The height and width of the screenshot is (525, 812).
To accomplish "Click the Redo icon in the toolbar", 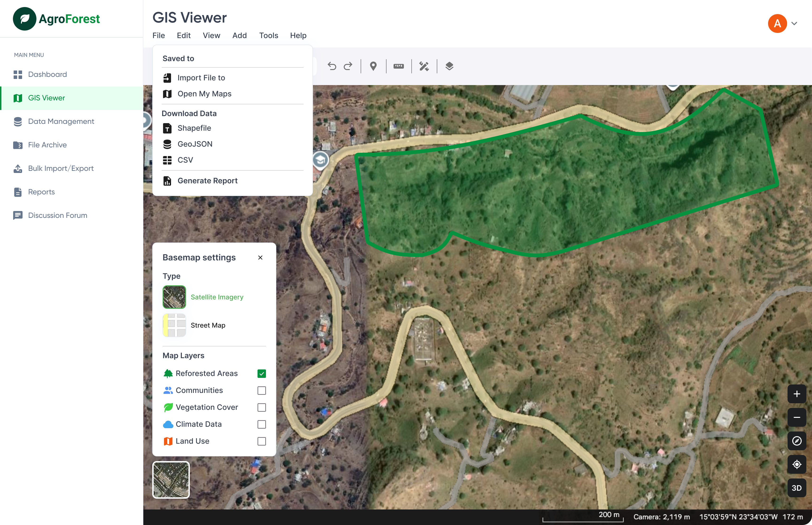I will [348, 66].
